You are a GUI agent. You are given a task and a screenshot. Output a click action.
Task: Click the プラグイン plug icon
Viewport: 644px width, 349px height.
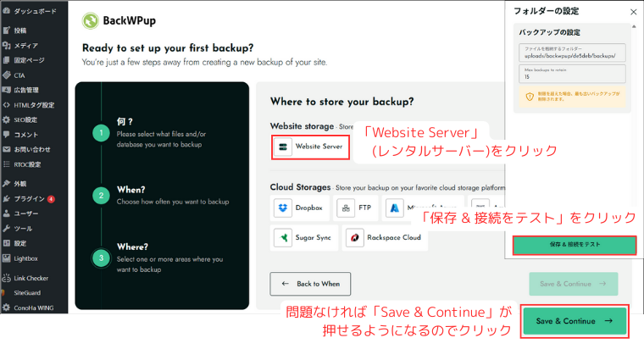click(x=6, y=198)
